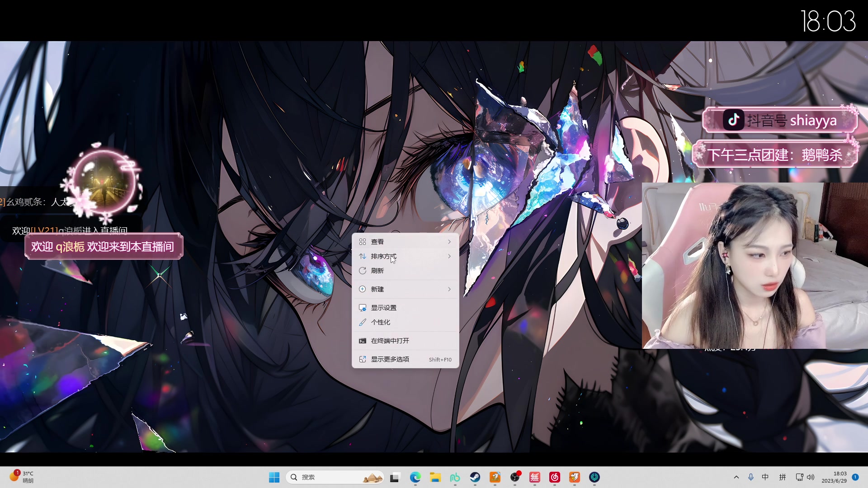Click the paintbrush icon beside 个性化
Viewport: 868px width, 488px height.
click(363, 322)
